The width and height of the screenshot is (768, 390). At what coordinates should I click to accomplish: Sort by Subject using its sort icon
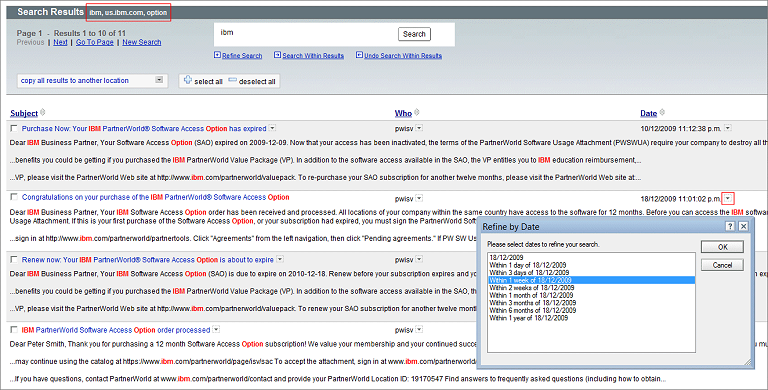coord(43,112)
